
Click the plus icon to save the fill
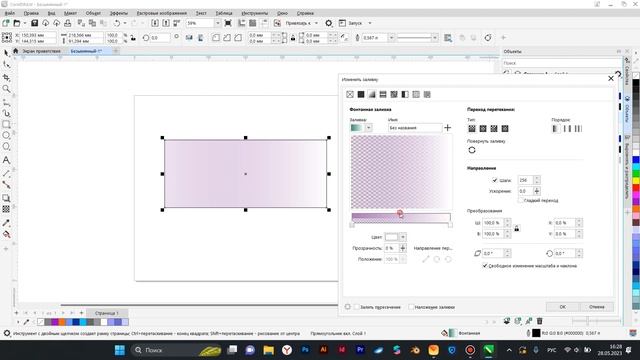447,128
